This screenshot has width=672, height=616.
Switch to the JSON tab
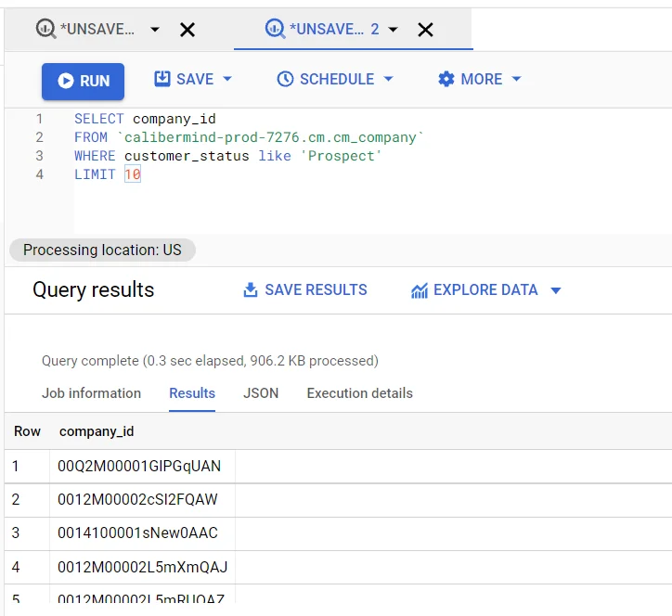tap(261, 393)
